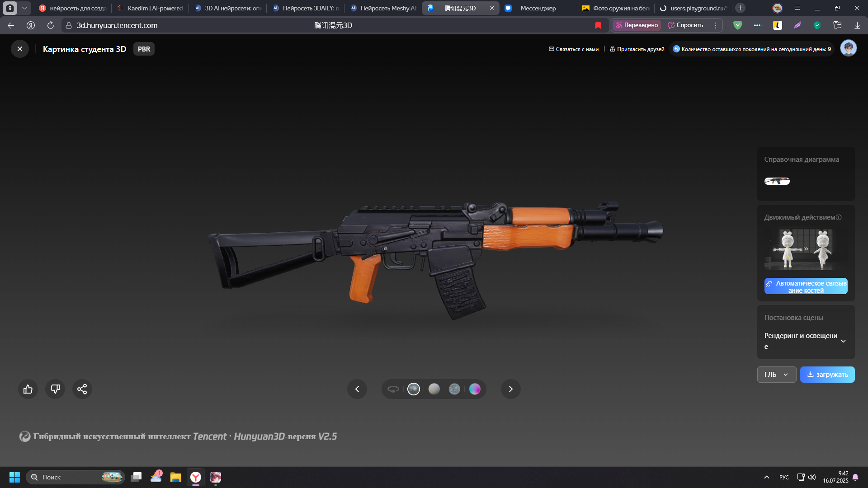This screenshot has width=868, height=488.
Task: Click the thumbs down dislike icon
Action: point(55,389)
